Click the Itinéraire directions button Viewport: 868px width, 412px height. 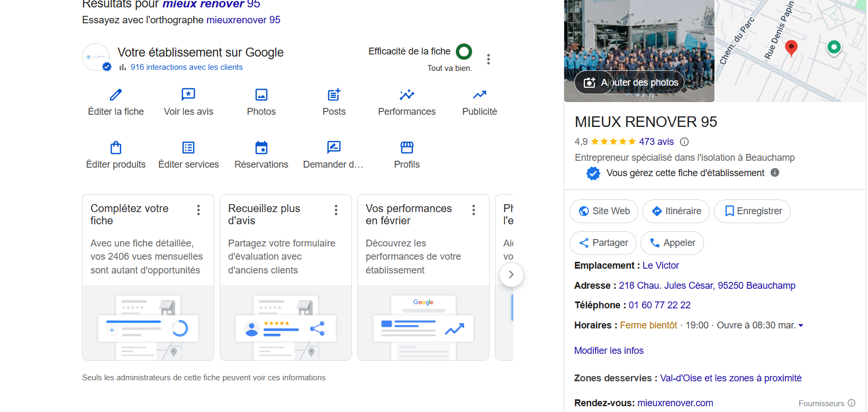676,211
